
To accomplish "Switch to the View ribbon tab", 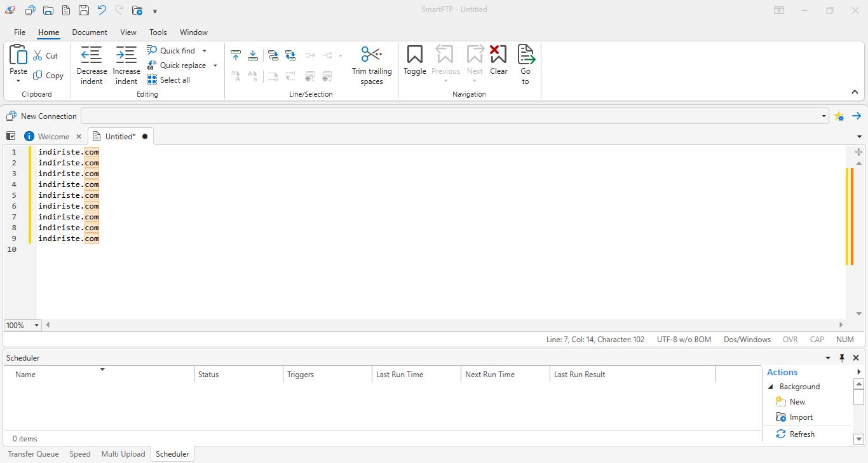I will (128, 32).
